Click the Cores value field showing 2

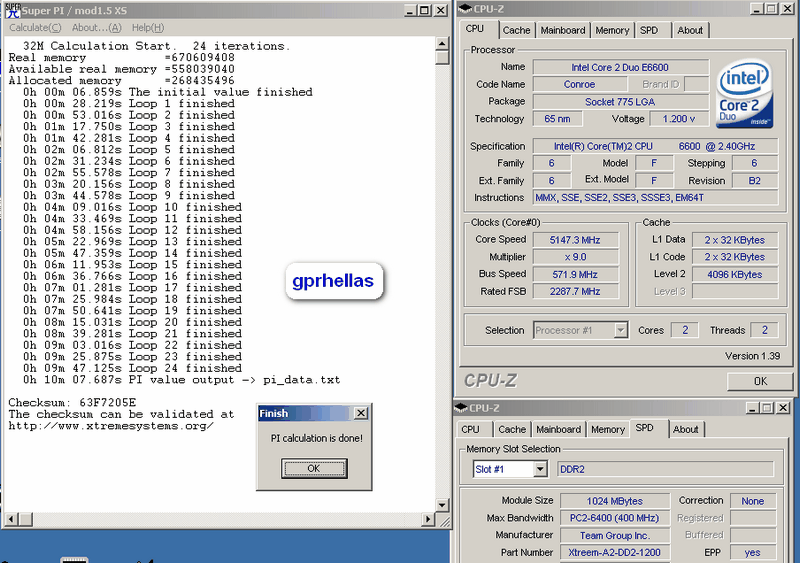coord(685,330)
